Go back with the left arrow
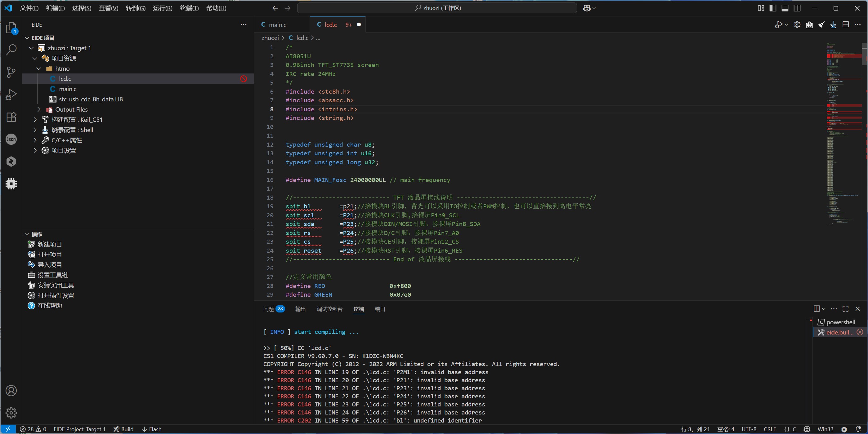The image size is (868, 434). tap(275, 8)
